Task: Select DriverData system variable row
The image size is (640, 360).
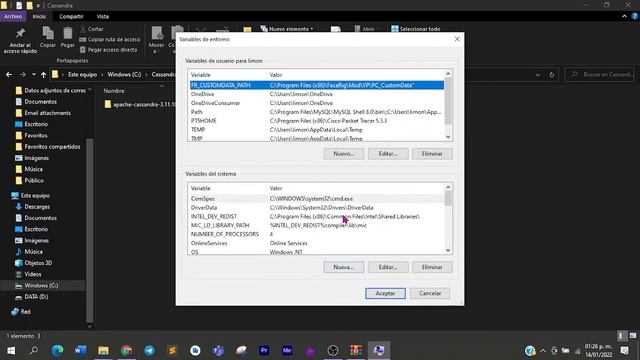Action: tap(316, 208)
